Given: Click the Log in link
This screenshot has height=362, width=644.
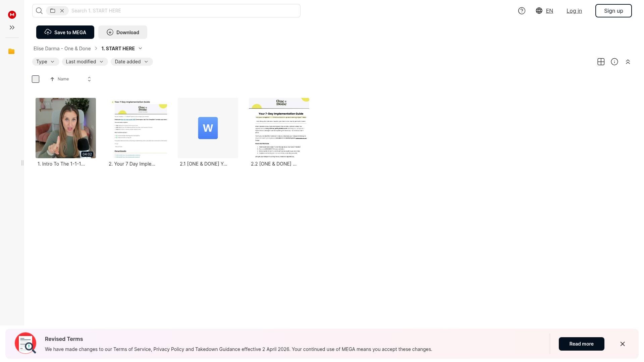Looking at the screenshot, I should coord(574,11).
